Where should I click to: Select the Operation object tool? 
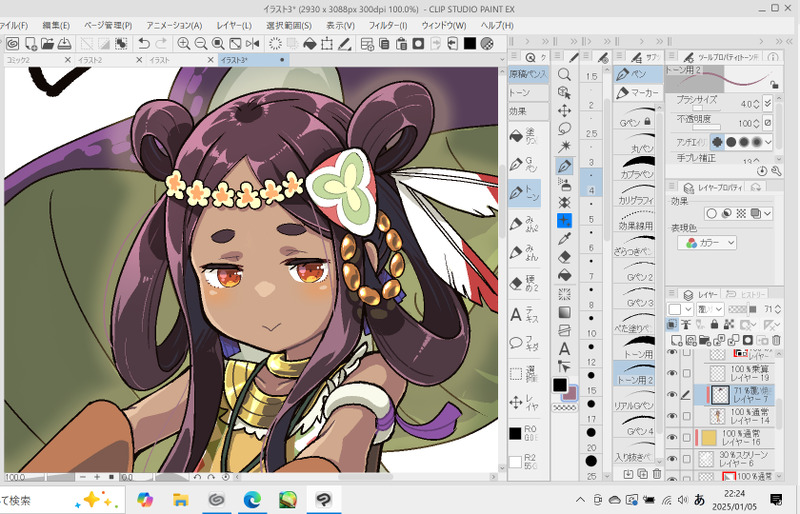pos(564,92)
